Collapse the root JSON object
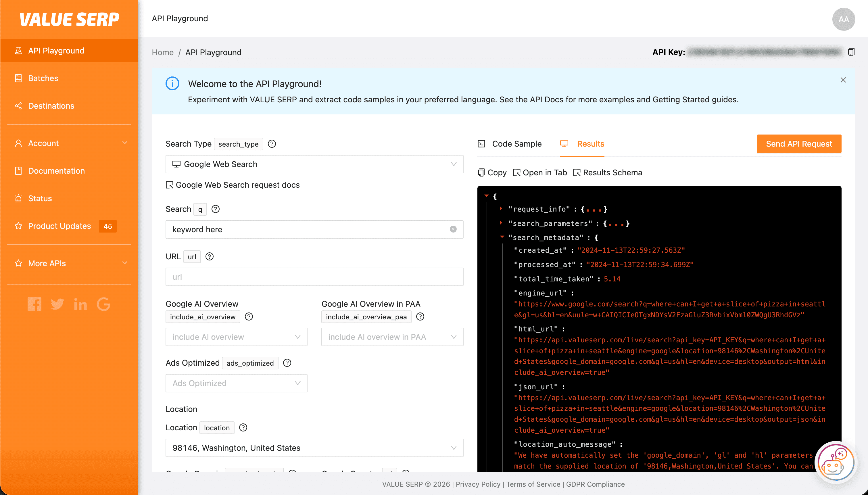This screenshot has height=495, width=868. pos(487,196)
